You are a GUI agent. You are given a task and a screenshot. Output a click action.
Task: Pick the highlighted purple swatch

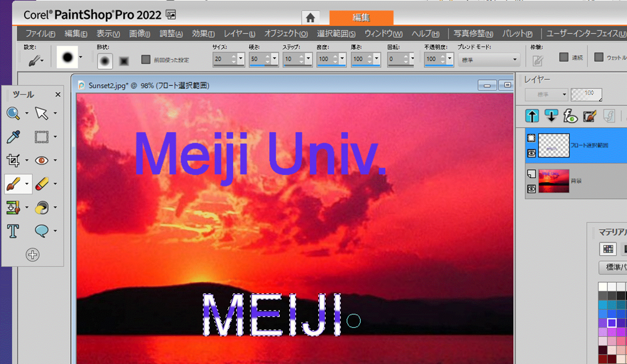click(612, 323)
